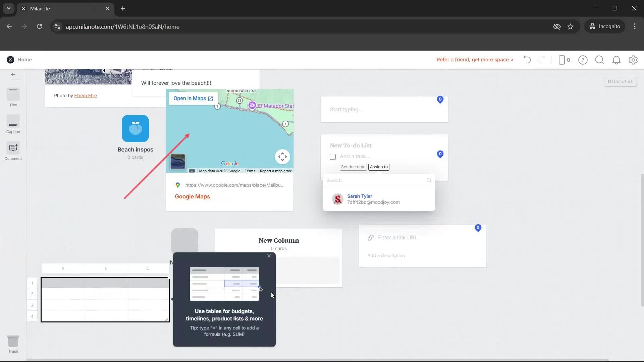Open the Home breadcrumb
The height and width of the screenshot is (362, 644).
24,60
